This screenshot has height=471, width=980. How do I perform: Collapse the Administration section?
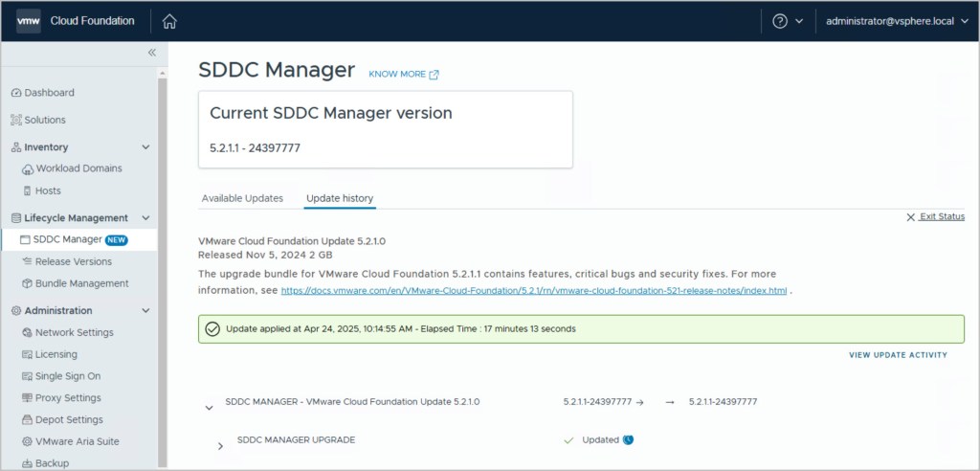[145, 310]
